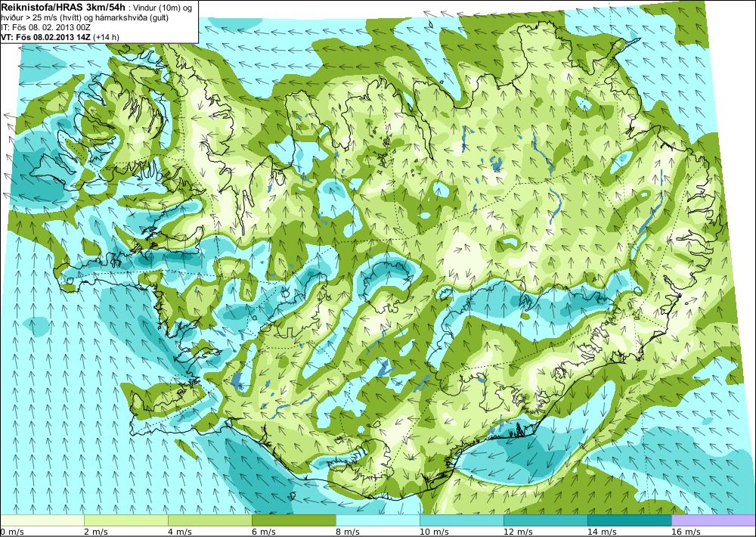Click the "10 m/s" legend label

pos(433,532)
